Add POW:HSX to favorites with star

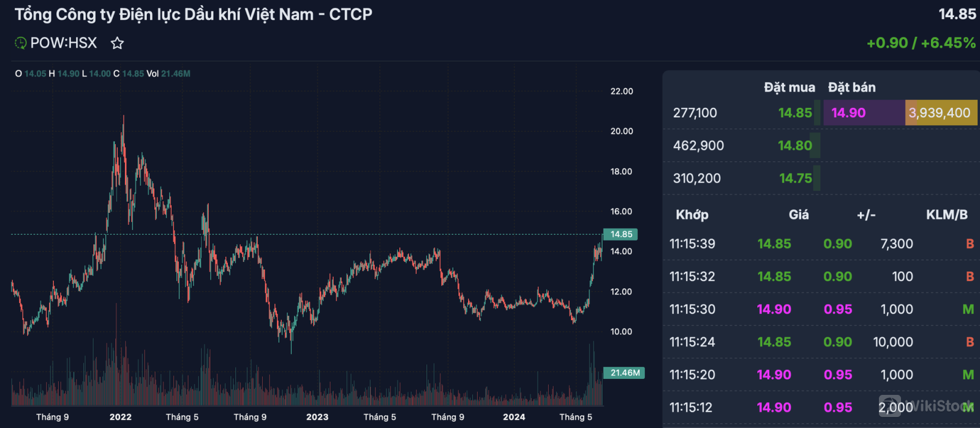117,43
